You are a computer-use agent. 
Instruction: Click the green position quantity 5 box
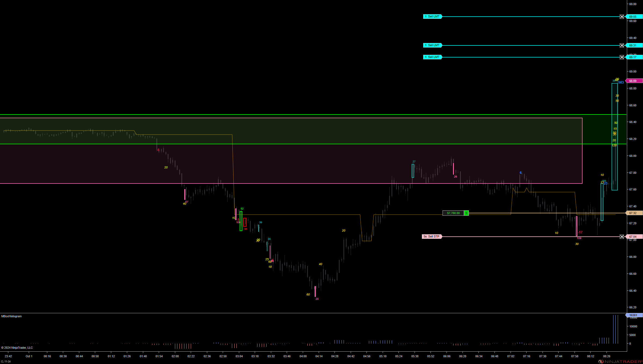pos(466,213)
